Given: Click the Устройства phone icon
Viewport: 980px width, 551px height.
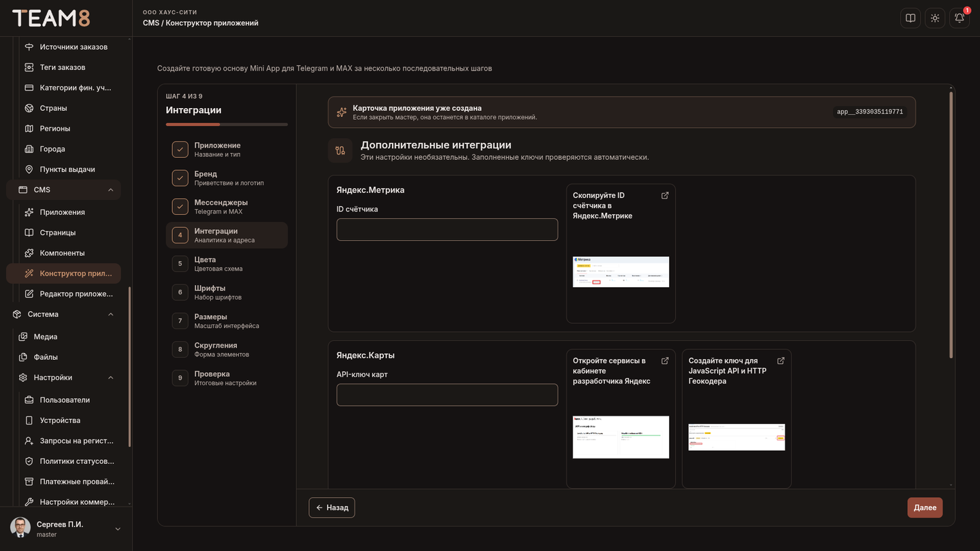Looking at the screenshot, I should point(29,420).
